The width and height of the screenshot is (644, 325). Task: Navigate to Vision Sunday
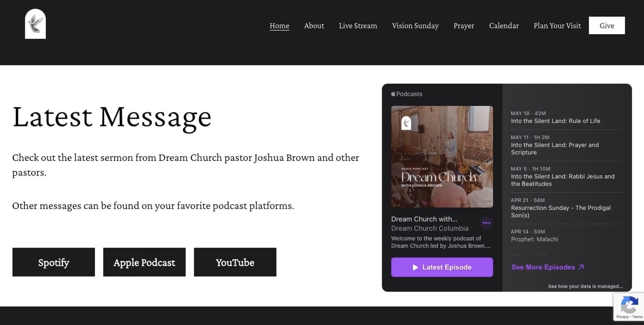415,26
